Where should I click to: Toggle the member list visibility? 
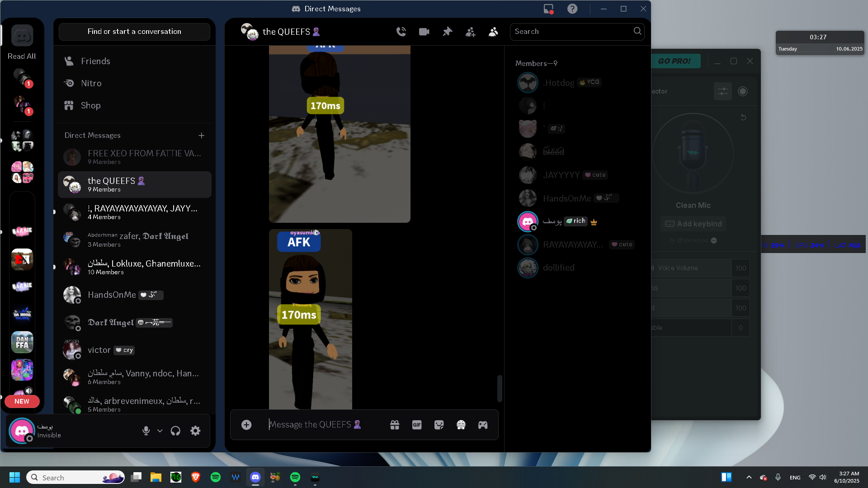pyautogui.click(x=493, y=32)
